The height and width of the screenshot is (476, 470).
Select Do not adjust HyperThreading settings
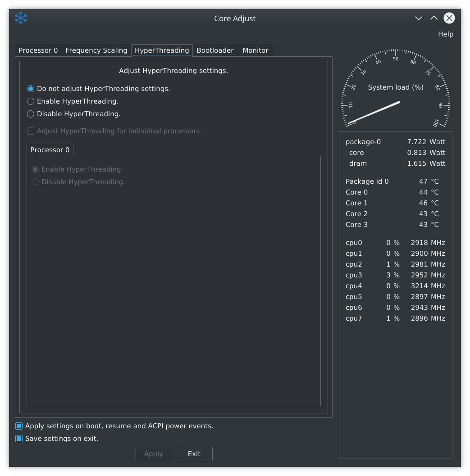(98, 89)
